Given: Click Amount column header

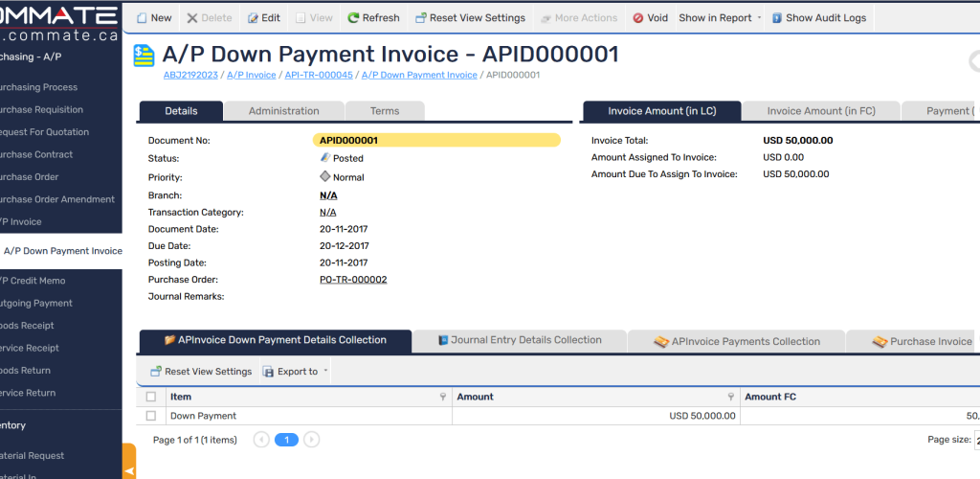Looking at the screenshot, I should (595, 397).
